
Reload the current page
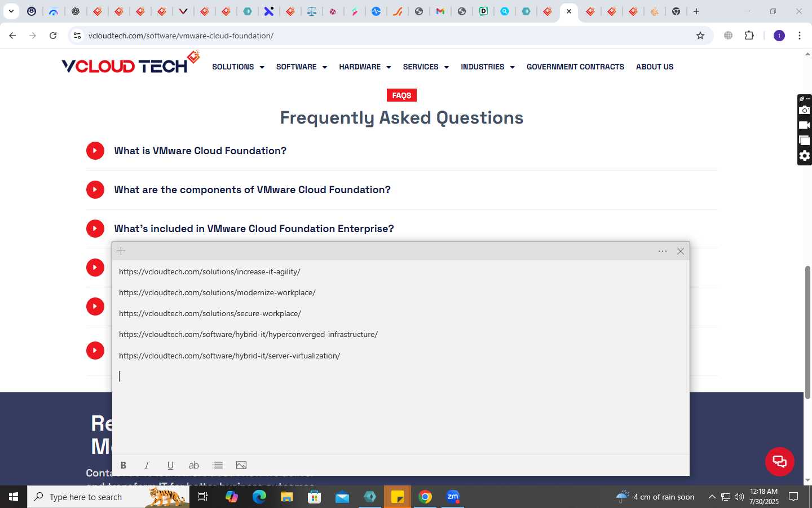53,36
